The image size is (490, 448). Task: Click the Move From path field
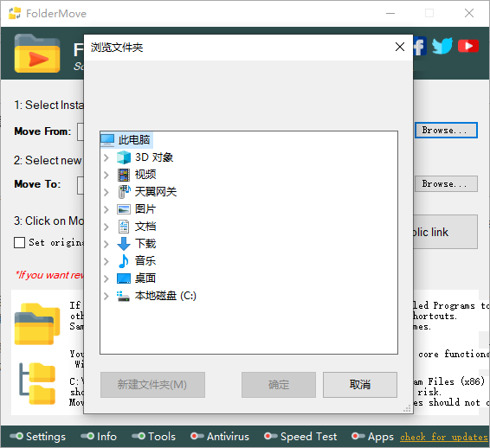tap(81, 132)
